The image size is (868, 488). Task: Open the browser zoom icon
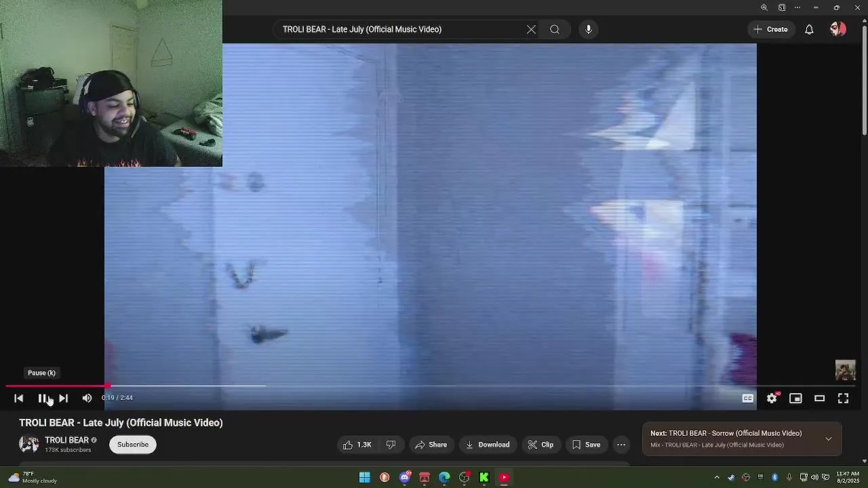tap(764, 7)
